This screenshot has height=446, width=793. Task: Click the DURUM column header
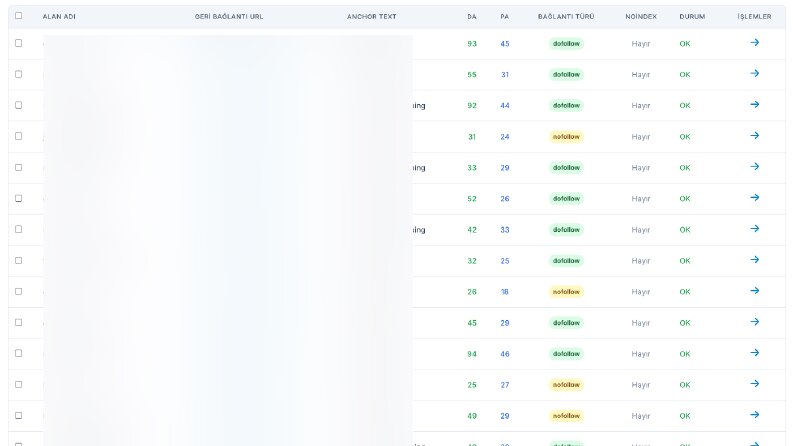coord(692,17)
